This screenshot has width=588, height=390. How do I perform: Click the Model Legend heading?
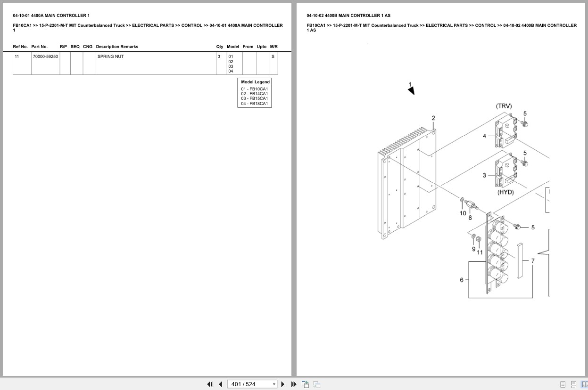256,82
